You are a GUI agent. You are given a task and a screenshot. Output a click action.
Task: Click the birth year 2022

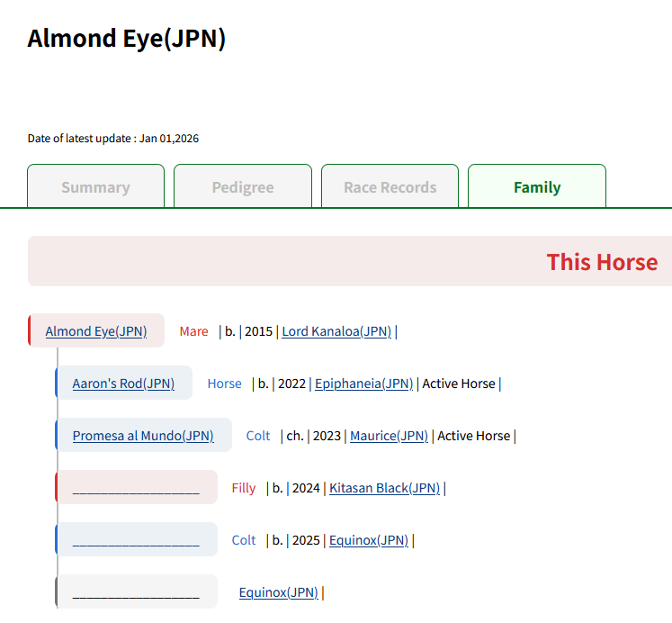pos(291,384)
